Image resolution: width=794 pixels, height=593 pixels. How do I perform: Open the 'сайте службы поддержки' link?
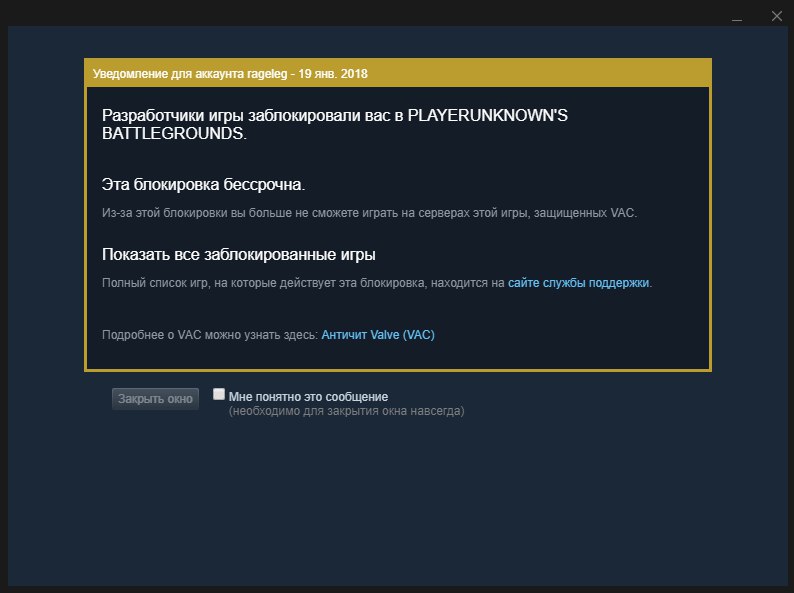coord(578,283)
